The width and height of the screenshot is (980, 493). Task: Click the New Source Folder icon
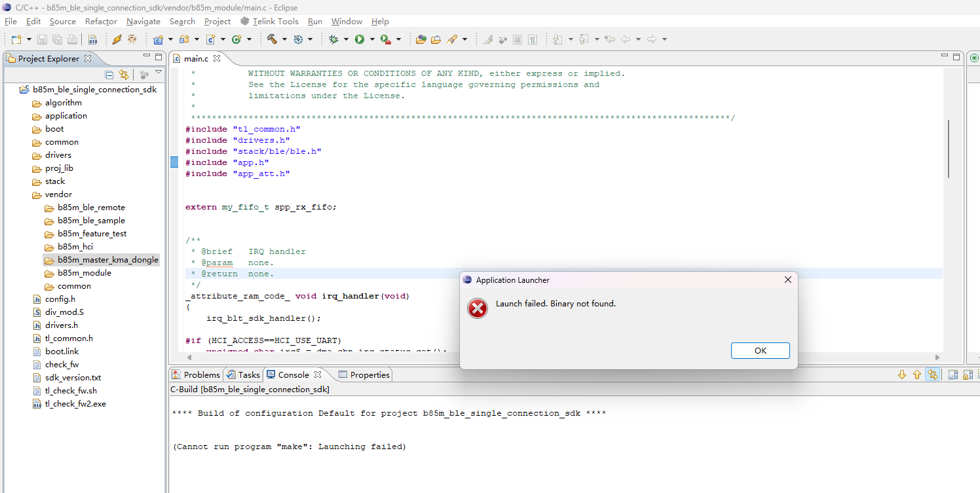(184, 39)
